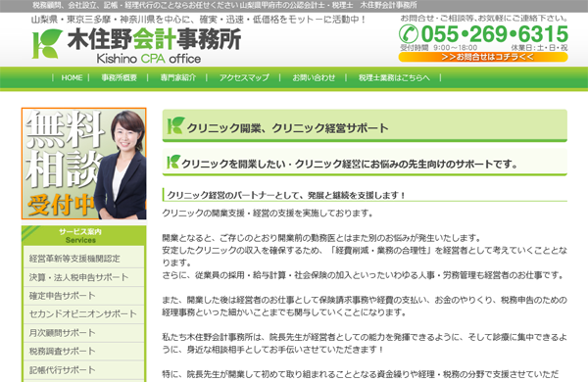Open 記帳代行サポート in the sidebar
588x382 pixels.
[x=84, y=369]
